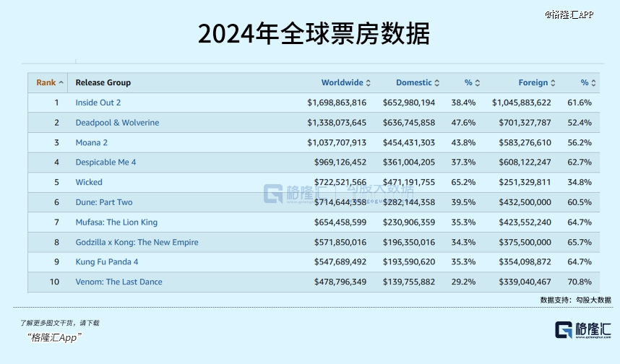This screenshot has height=364, width=620.
Task: Click the Worldwide column header text
Action: coord(342,83)
